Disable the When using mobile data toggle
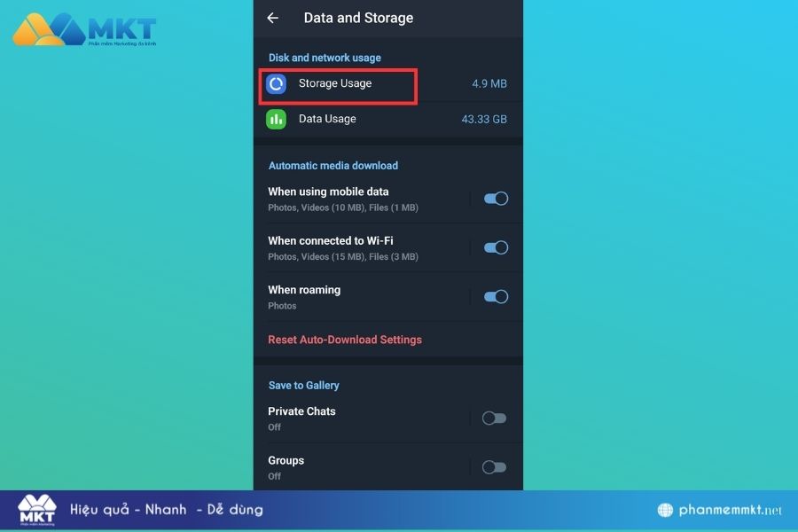 point(496,199)
